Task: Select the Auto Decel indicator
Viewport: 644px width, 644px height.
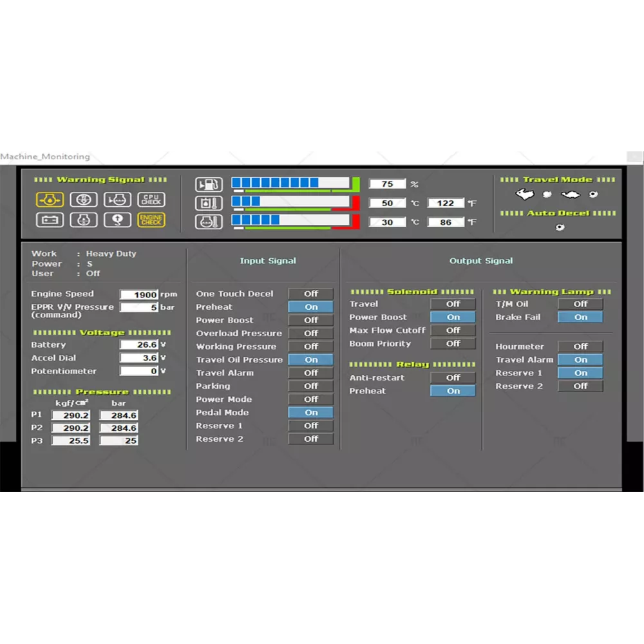Action: click(560, 227)
